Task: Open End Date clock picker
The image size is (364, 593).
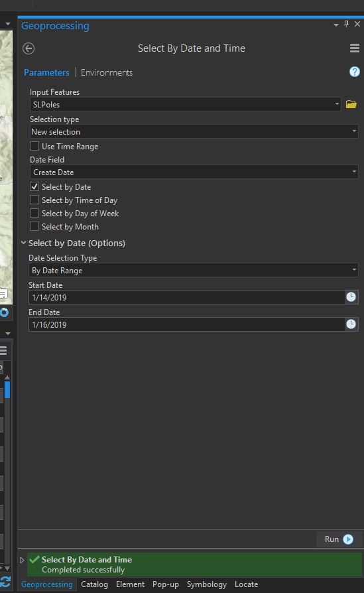Action: pos(351,324)
